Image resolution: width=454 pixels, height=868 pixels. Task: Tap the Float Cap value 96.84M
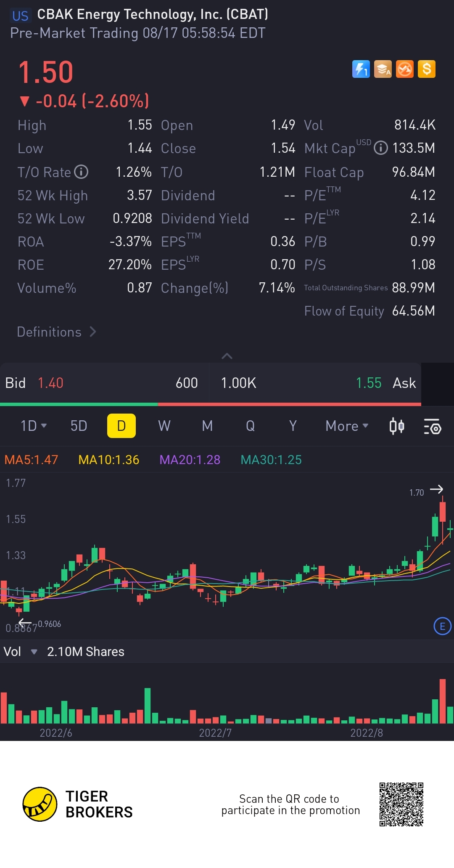pos(414,172)
